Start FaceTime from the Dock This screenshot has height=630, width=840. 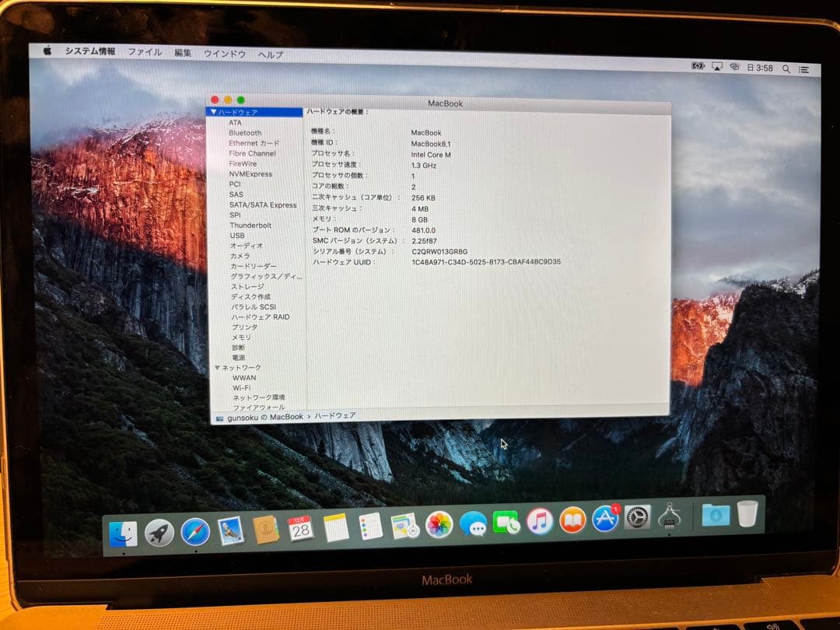point(507,523)
